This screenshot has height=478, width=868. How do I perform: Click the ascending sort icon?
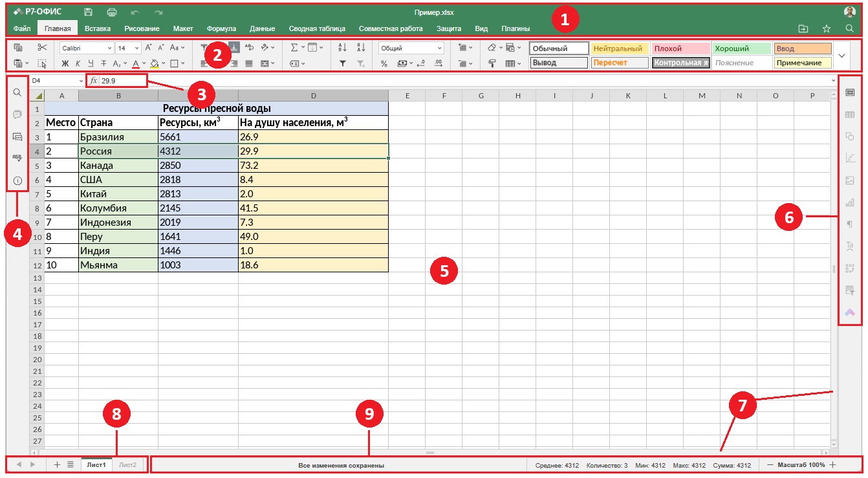pyautogui.click(x=343, y=47)
